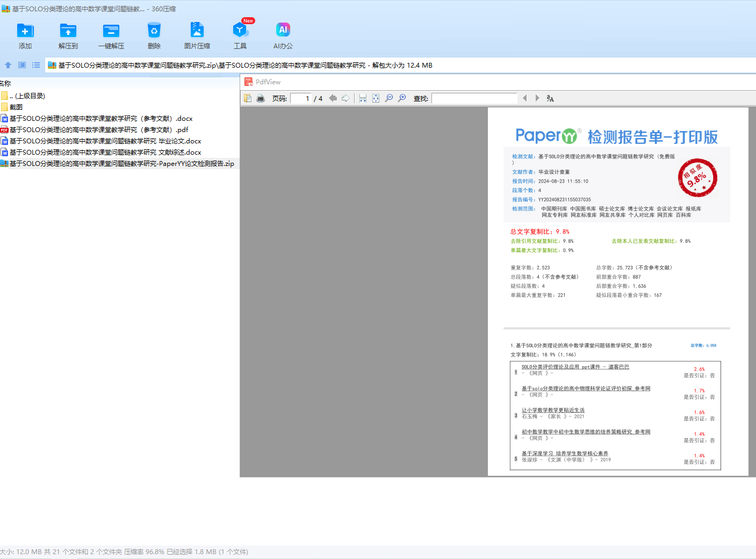Switch to list view in the navigation bar
Viewport: 756px width, 559px height.
[36, 65]
